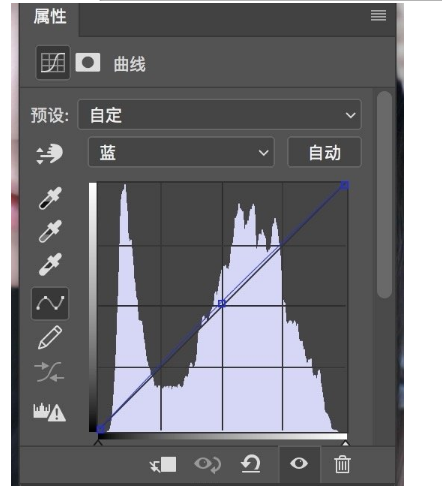Select the on-image targeted adjustment hand tool

click(49, 154)
